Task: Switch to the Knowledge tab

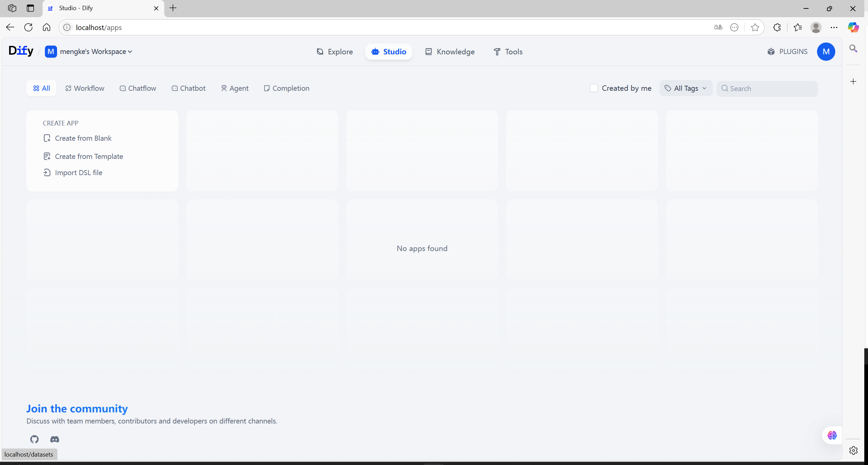Action: pos(450,52)
